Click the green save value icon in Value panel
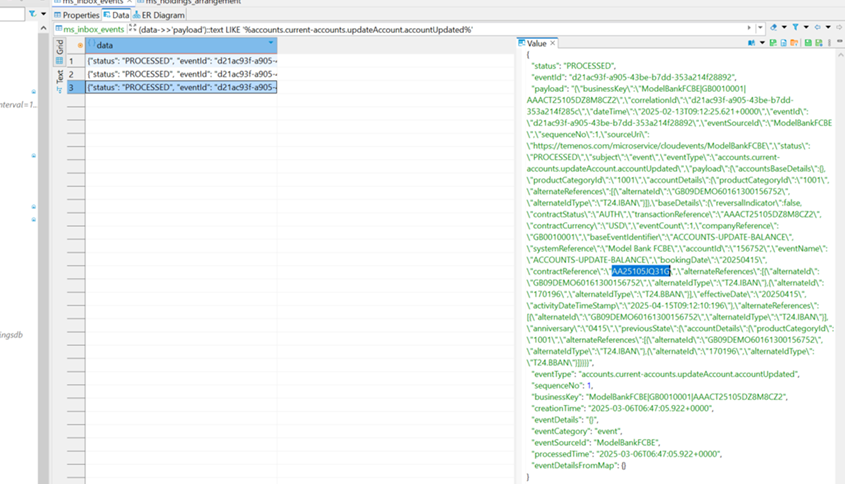This screenshot has height=484, width=845. point(807,44)
